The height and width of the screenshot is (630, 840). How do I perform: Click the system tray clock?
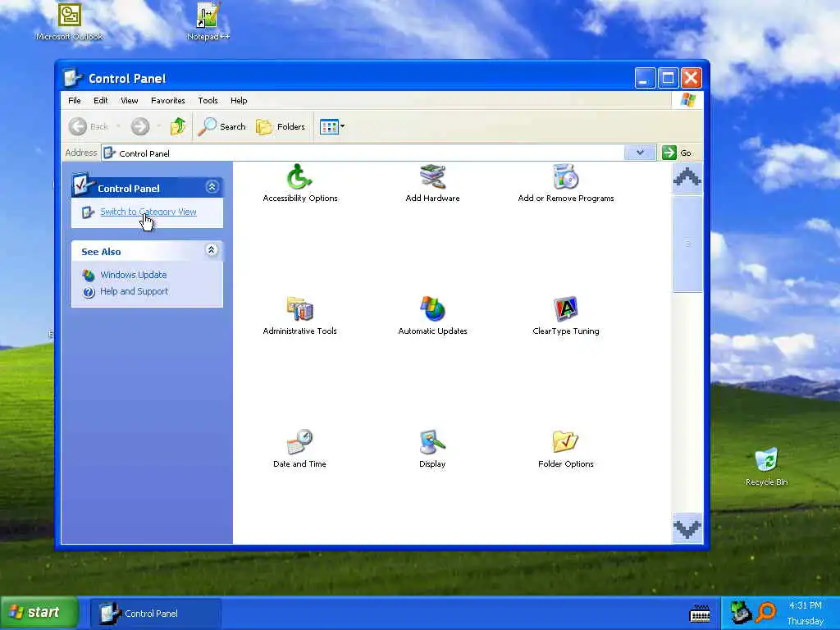click(x=806, y=613)
